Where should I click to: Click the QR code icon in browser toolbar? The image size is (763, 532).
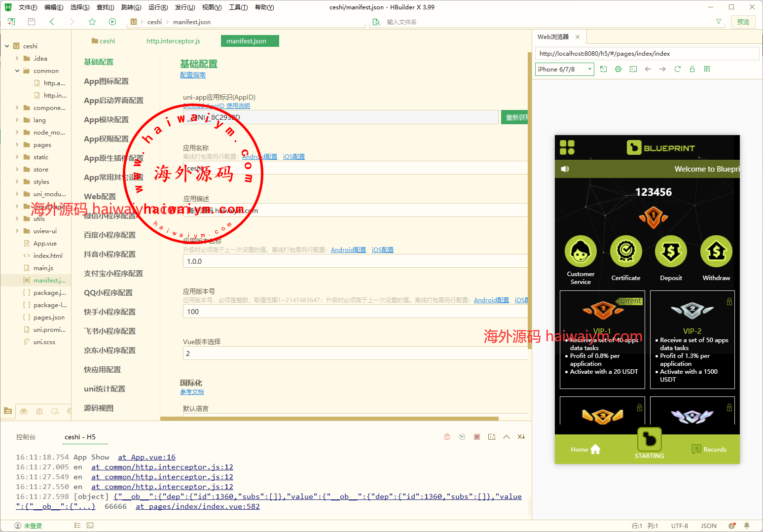[x=707, y=69]
